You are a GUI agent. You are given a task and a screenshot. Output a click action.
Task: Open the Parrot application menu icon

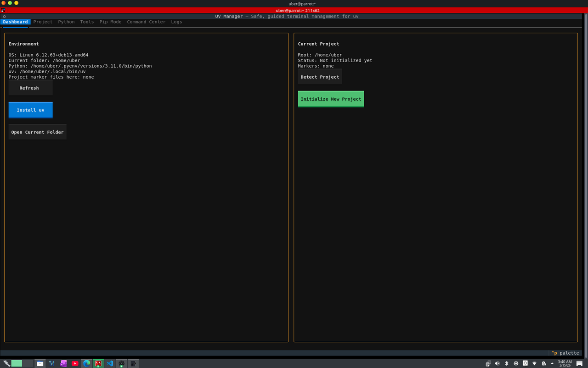coord(6,363)
